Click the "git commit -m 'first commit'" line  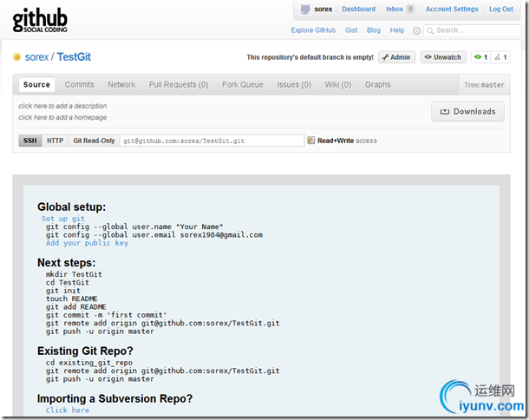[107, 315]
